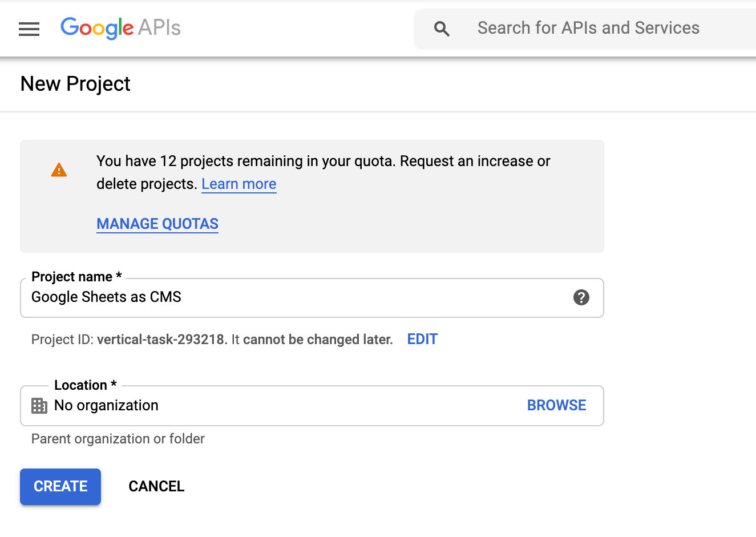756x537 pixels.
Task: Open the Project name help tooltip
Action: [x=581, y=297]
